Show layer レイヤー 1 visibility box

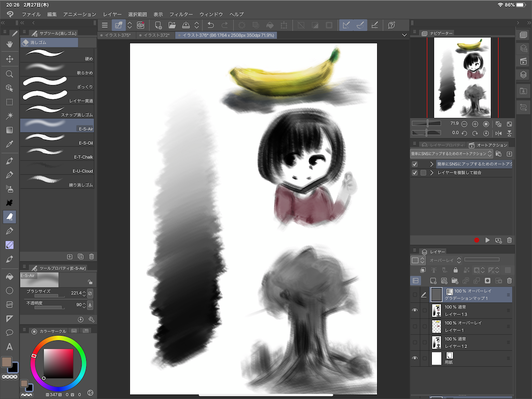pos(415,326)
